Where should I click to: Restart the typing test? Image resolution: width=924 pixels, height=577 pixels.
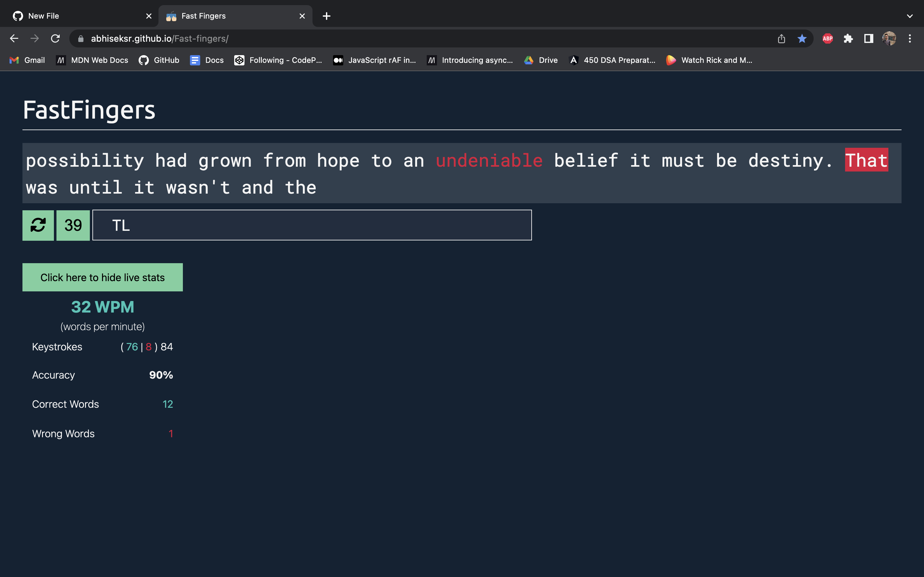tap(38, 225)
